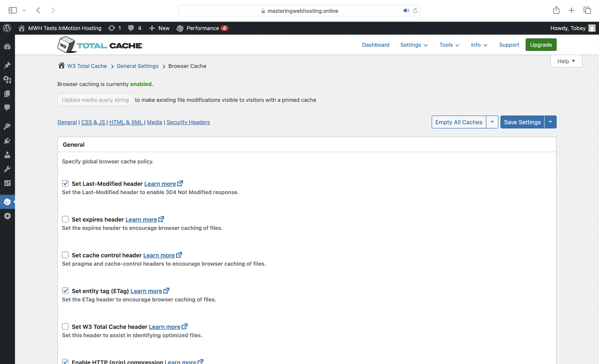
Task: Click the Tools wrench sidebar icon
Action: click(7, 169)
